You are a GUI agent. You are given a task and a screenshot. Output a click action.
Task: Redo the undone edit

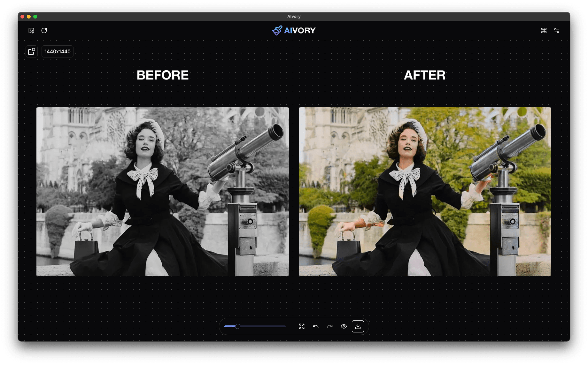pos(329,326)
